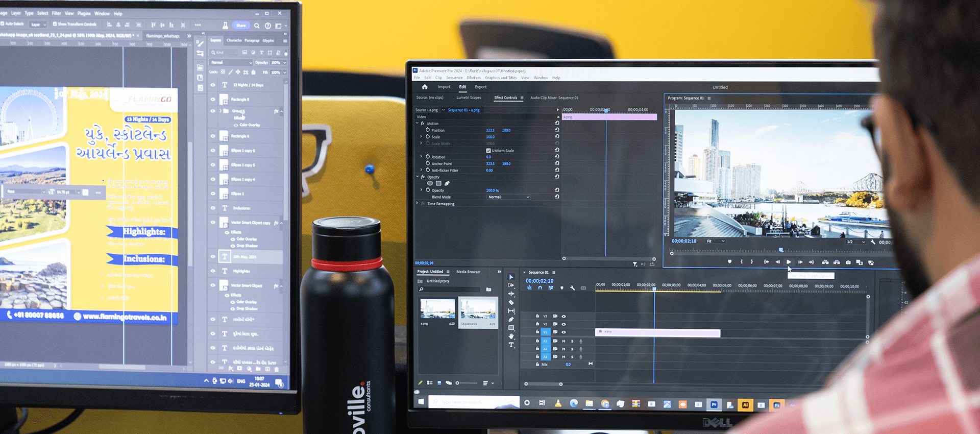Click Photoshop layer Opacity 100% field
Screen dimensions: 980x434
tap(276, 62)
